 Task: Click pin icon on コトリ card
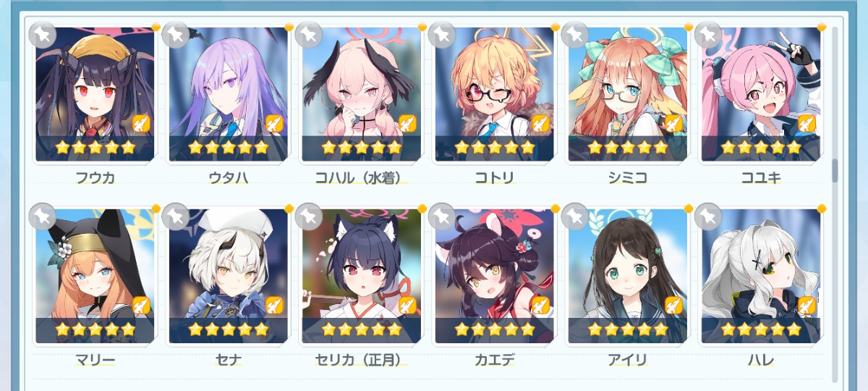442,34
